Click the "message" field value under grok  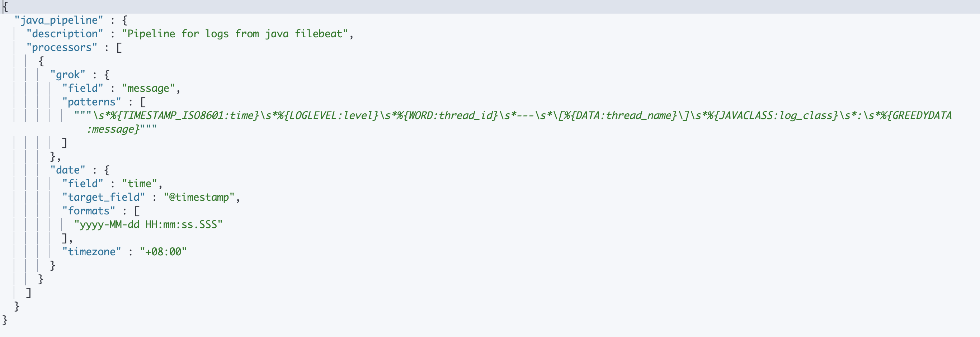coord(149,88)
